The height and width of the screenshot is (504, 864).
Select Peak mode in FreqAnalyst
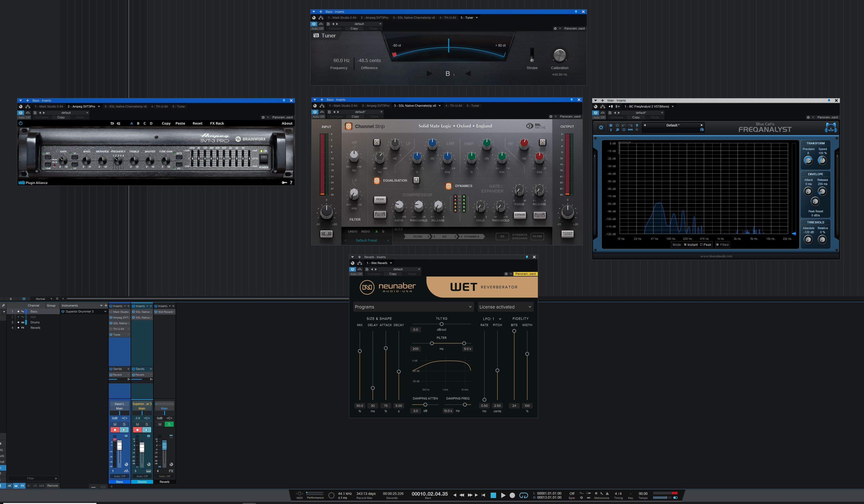pyautogui.click(x=706, y=245)
